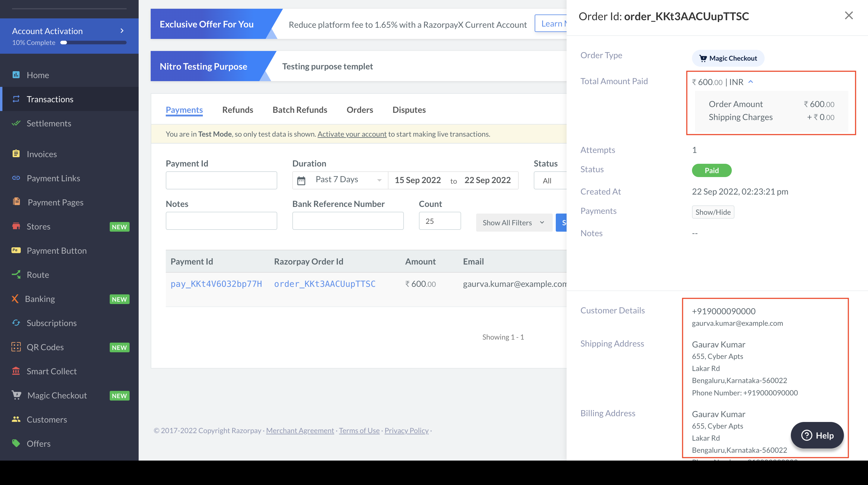
Task: Click the Invoices clipboard icon
Action: click(16, 154)
